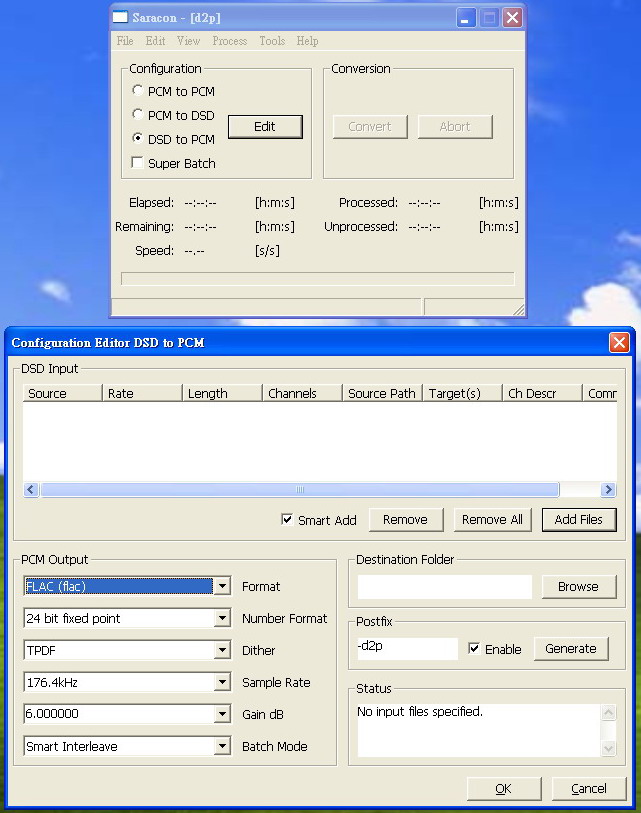Click the Target(s) column header
Image resolution: width=641 pixels, height=813 pixels.
coord(463,394)
